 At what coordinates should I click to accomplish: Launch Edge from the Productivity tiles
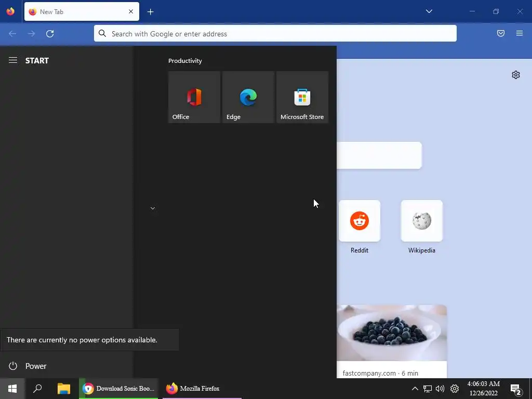(248, 97)
